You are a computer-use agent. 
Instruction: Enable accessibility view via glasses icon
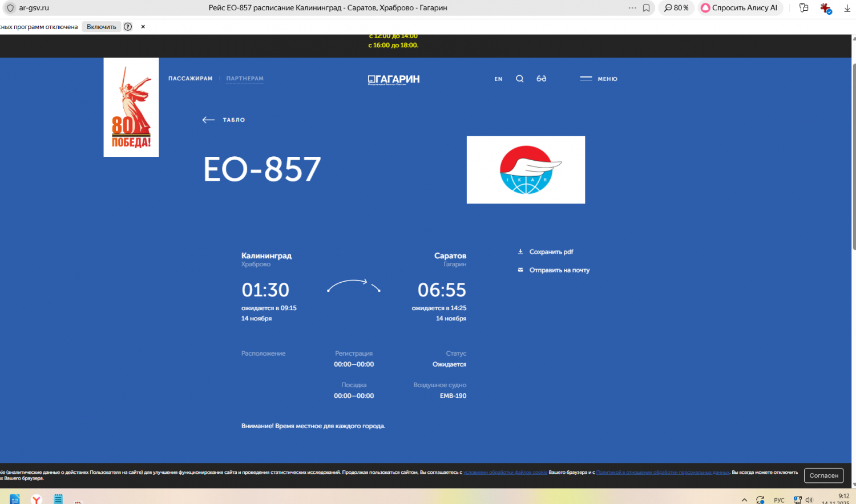point(541,79)
